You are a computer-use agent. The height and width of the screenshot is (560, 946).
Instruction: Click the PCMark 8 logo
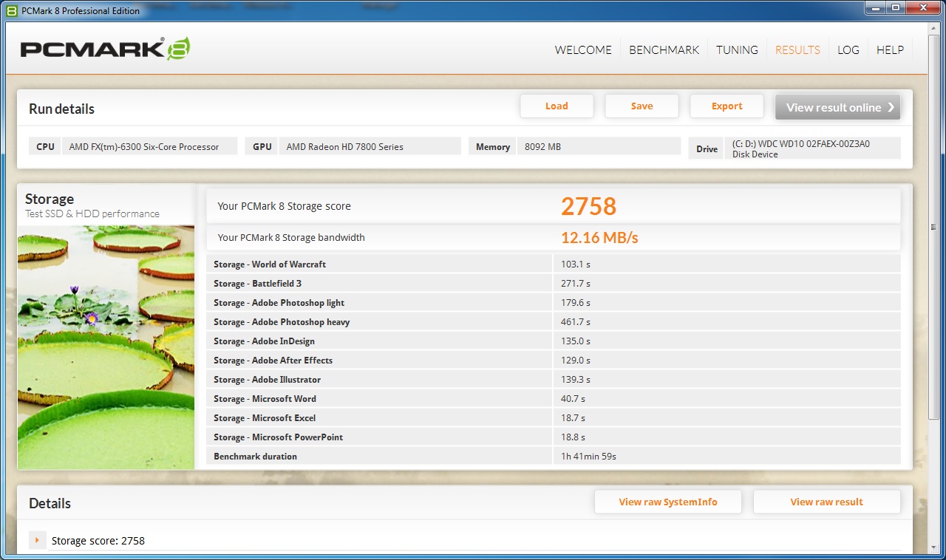(x=105, y=49)
